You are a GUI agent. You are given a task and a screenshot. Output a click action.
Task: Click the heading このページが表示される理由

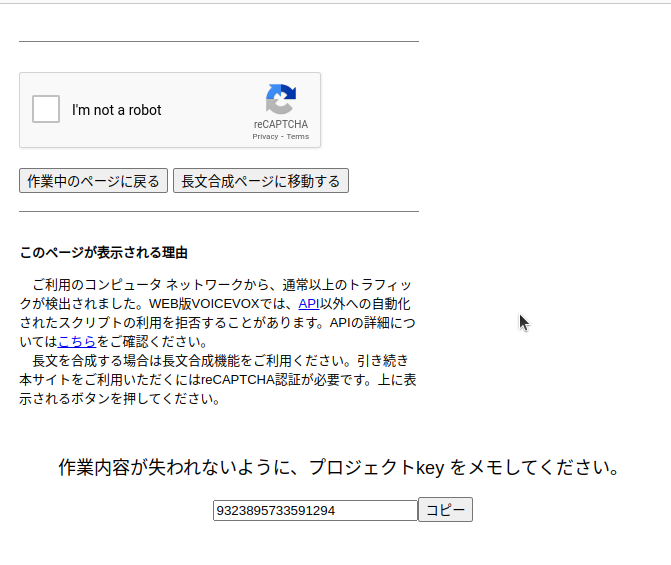coord(104,252)
